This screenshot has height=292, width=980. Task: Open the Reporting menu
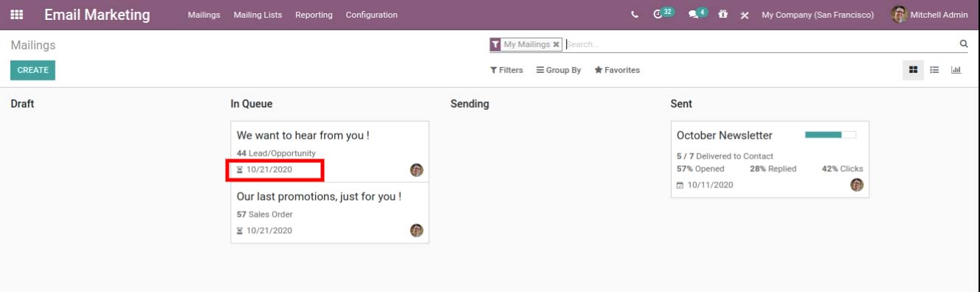[x=314, y=15]
